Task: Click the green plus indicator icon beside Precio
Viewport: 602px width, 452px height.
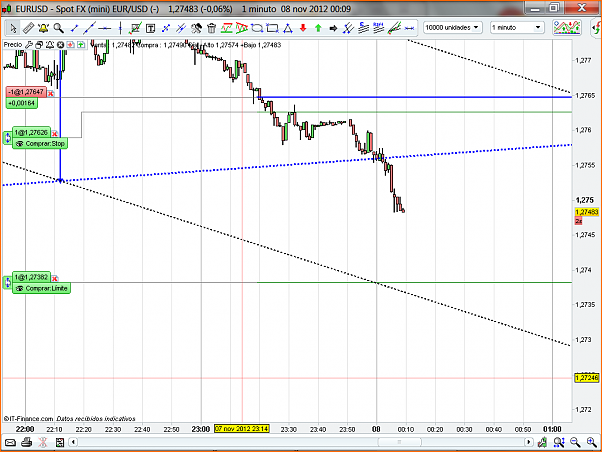Action: coord(81,45)
